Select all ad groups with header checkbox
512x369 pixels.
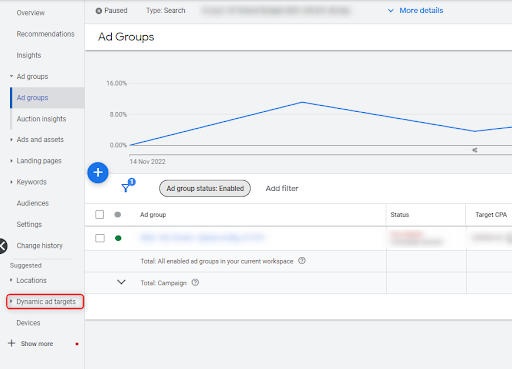pyautogui.click(x=100, y=214)
